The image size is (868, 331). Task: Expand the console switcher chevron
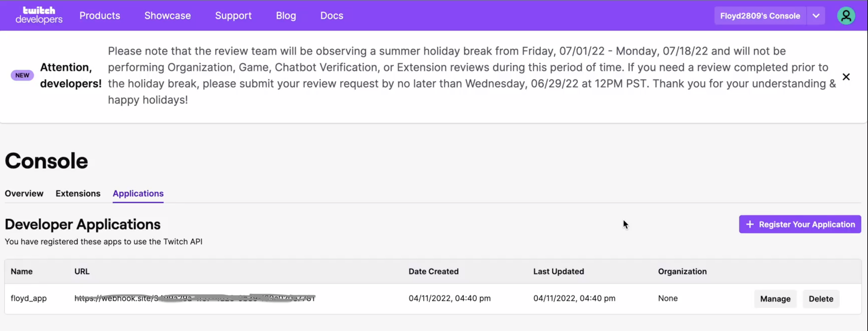tap(816, 15)
